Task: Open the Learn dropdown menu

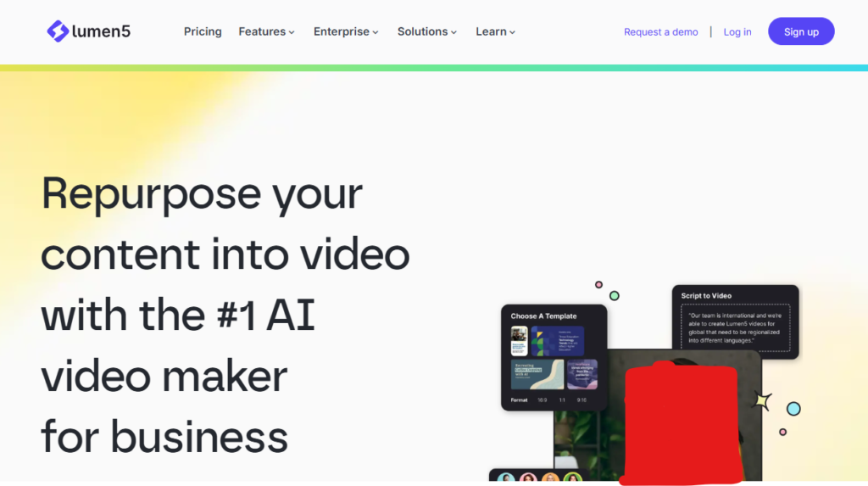Action: (495, 31)
